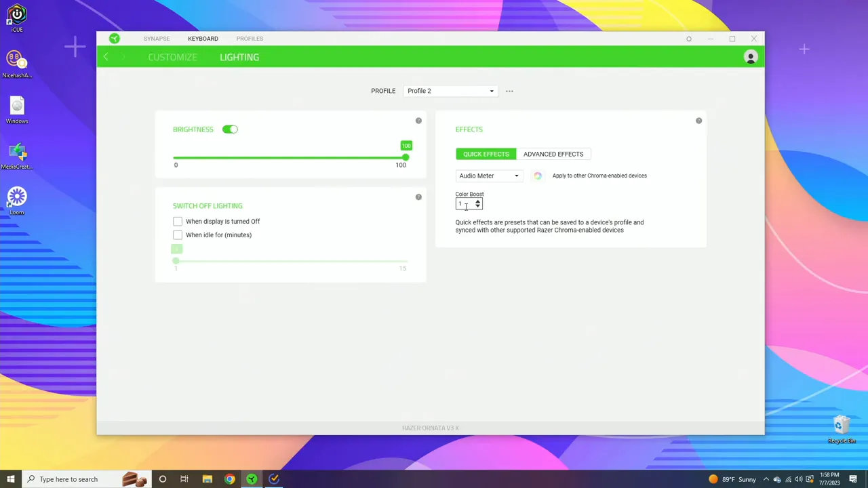
Task: Go to the Profiles section
Action: pos(250,39)
